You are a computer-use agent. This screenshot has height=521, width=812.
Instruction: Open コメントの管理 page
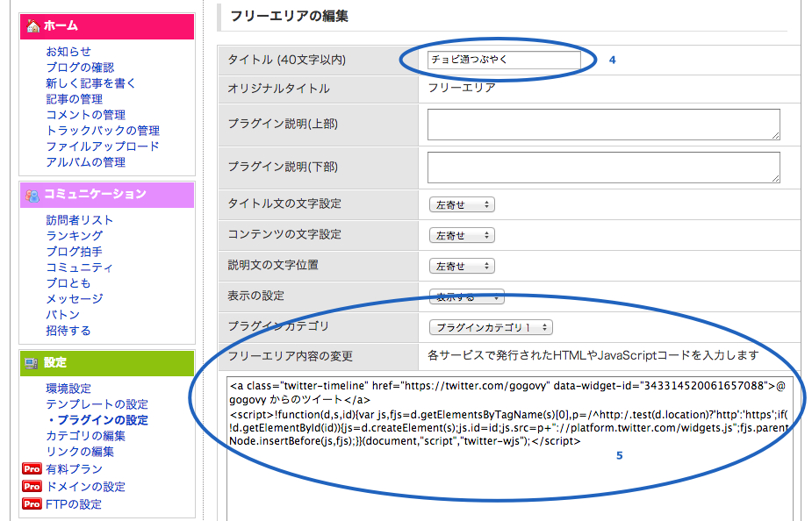(85, 115)
